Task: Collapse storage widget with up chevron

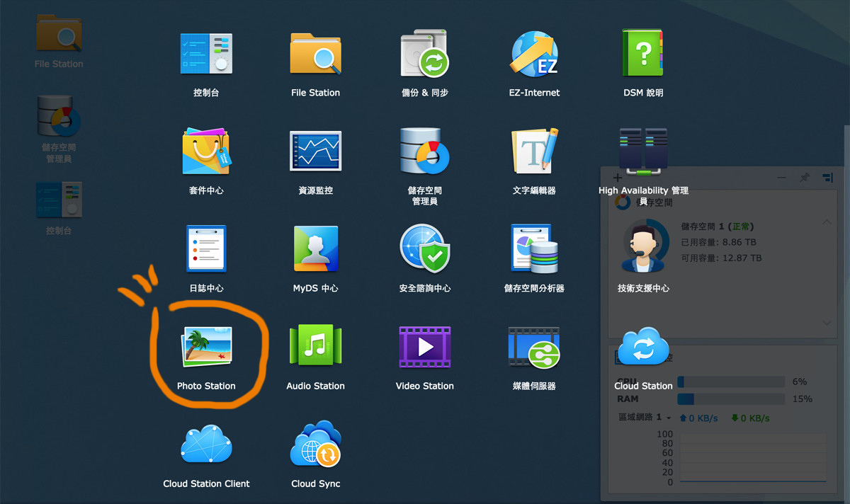Action: (826, 222)
